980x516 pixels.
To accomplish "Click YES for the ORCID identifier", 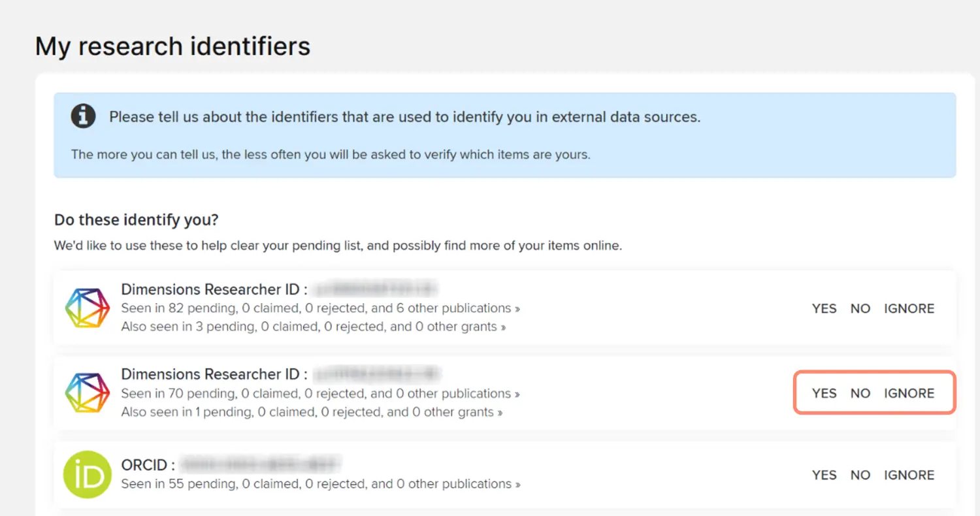I will click(x=824, y=475).
